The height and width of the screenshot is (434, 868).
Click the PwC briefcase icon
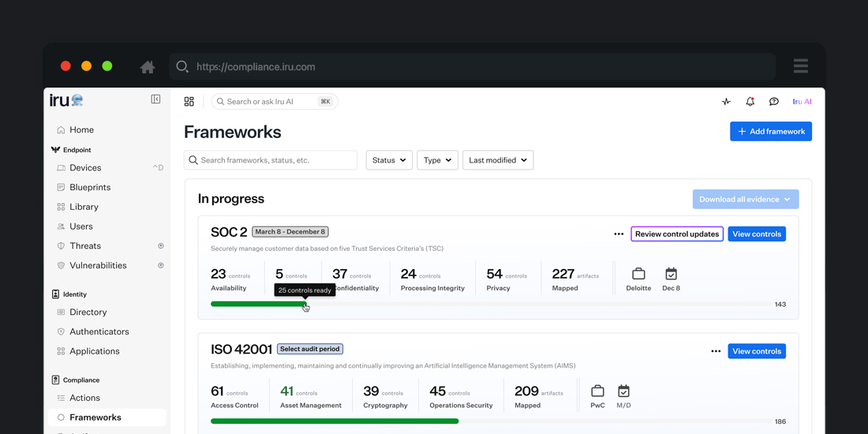click(597, 391)
